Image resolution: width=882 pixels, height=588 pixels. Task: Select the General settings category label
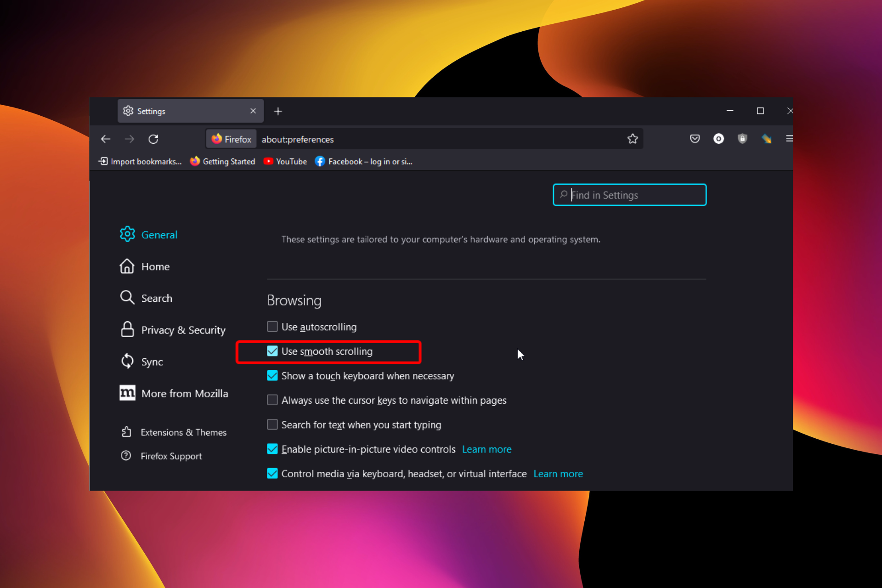[x=159, y=235]
